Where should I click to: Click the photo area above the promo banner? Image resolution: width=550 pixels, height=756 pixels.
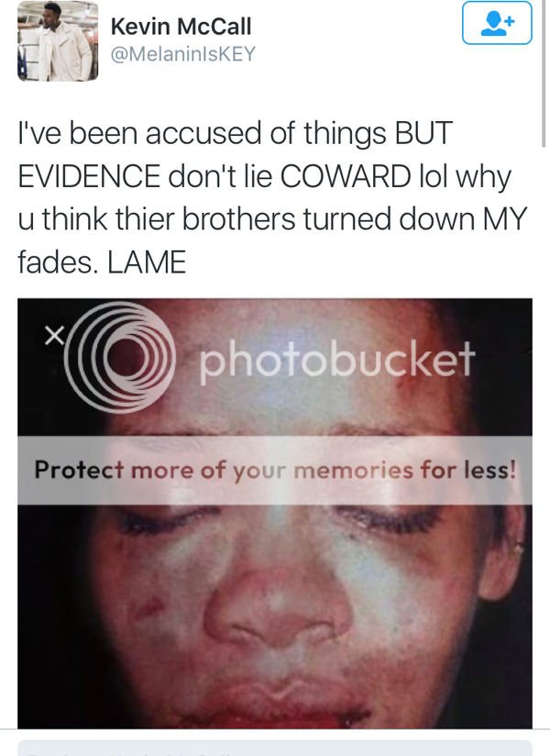pos(275,367)
